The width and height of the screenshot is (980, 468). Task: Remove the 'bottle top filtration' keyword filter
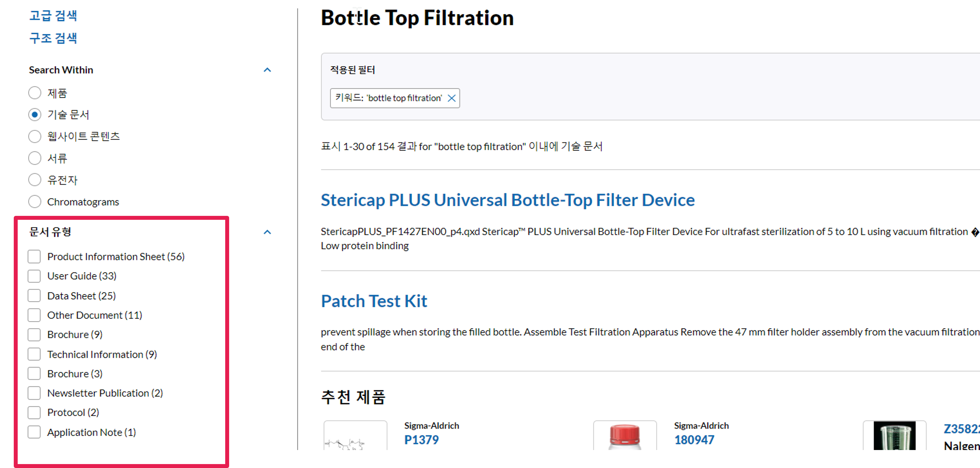452,98
